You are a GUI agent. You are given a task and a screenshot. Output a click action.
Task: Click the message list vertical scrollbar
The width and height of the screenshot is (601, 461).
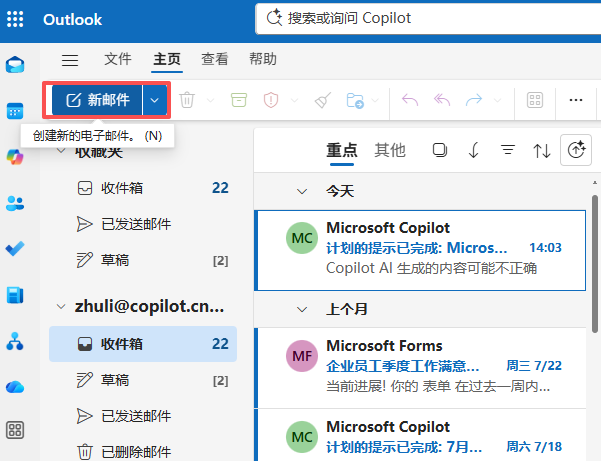click(594, 264)
